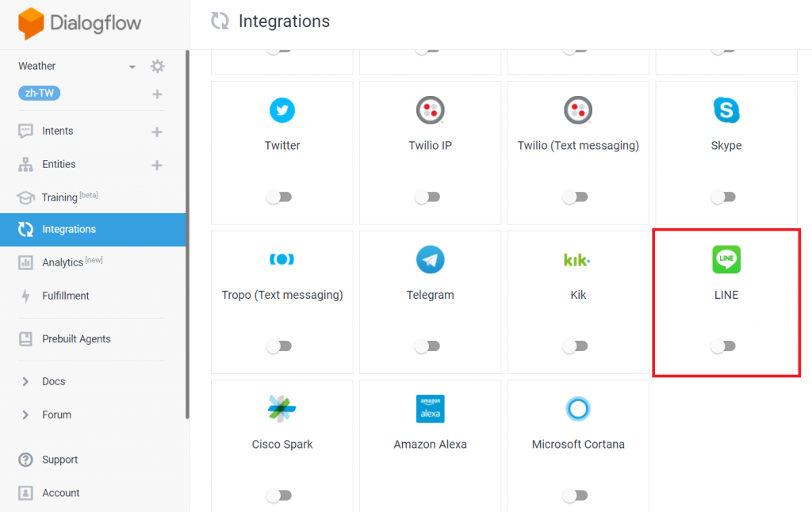The height and width of the screenshot is (512, 812).
Task: Expand the Docs menu chevron
Action: (25, 381)
